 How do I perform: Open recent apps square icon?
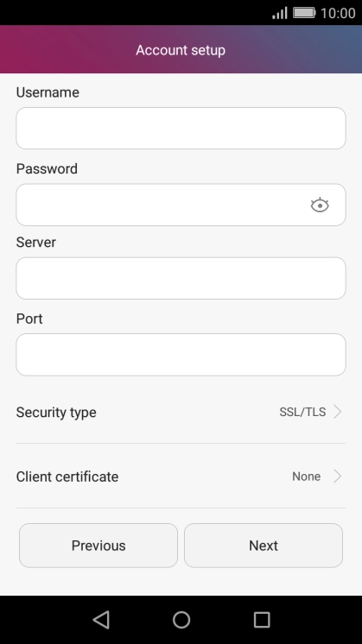tap(262, 619)
